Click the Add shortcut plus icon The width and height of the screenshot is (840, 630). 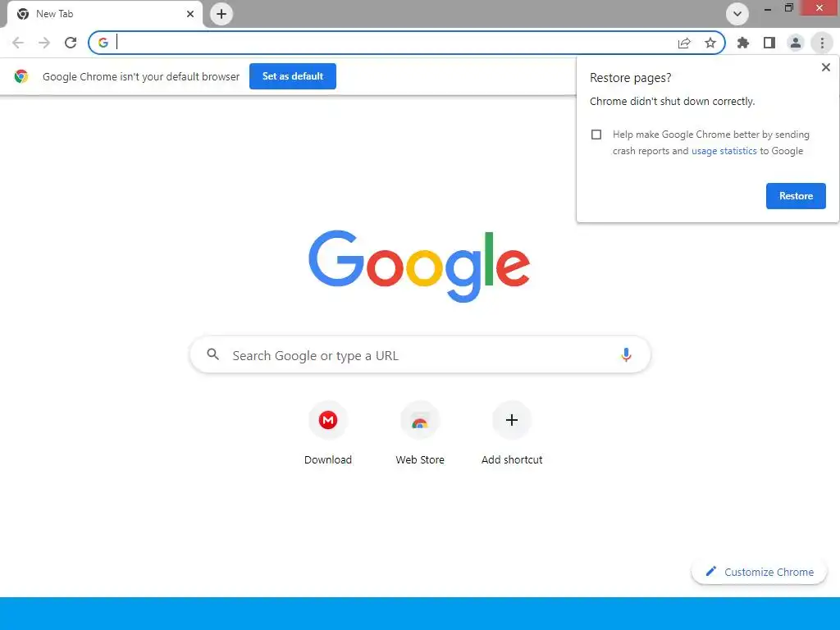pyautogui.click(x=512, y=420)
